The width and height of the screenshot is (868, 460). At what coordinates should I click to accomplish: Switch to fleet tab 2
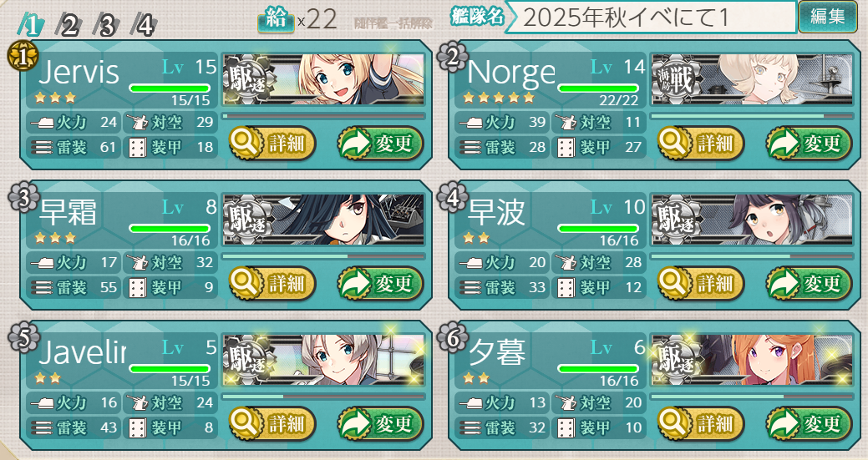pyautogui.click(x=69, y=25)
